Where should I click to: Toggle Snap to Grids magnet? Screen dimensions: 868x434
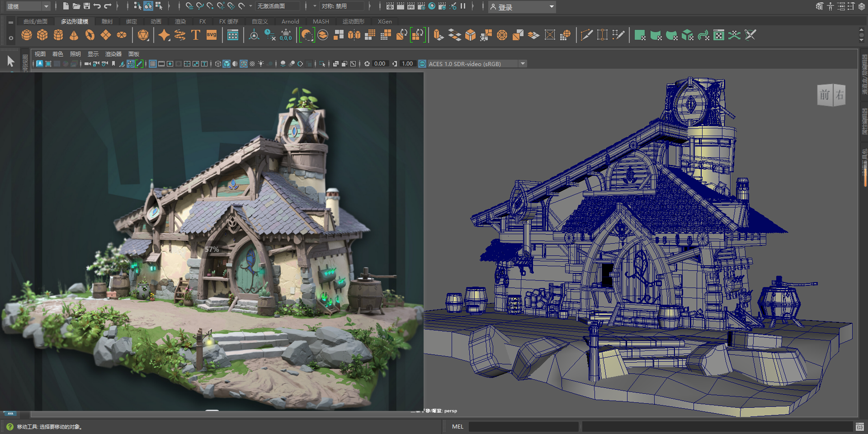189,6
